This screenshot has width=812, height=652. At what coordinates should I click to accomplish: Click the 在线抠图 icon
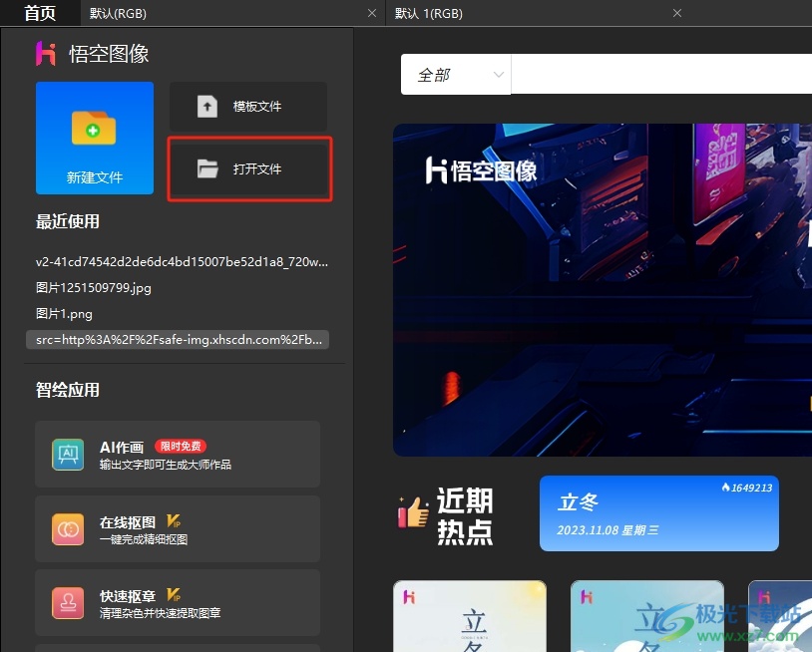coord(68,529)
